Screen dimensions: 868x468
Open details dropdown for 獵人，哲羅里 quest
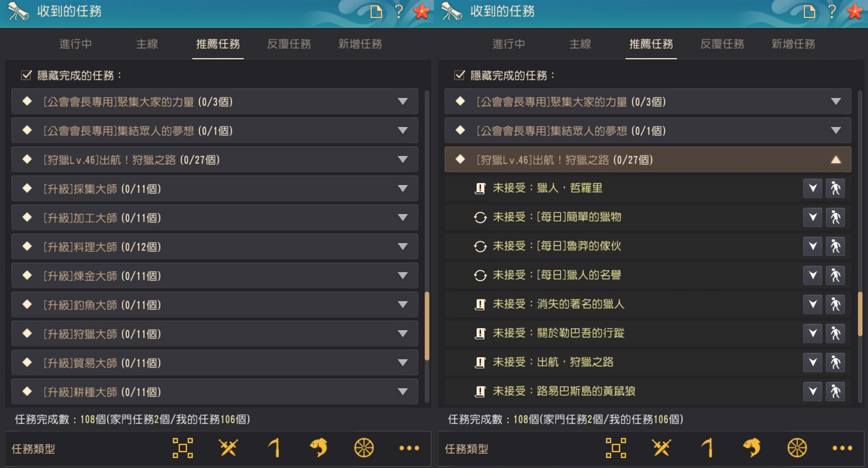pyautogui.click(x=813, y=188)
